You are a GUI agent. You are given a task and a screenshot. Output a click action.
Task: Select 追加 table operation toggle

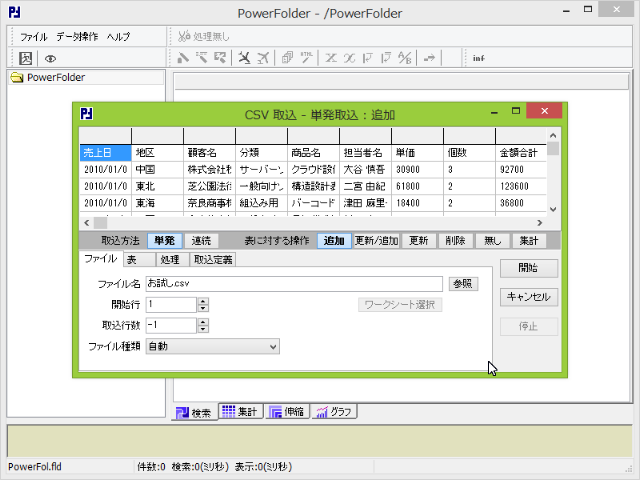click(x=334, y=241)
